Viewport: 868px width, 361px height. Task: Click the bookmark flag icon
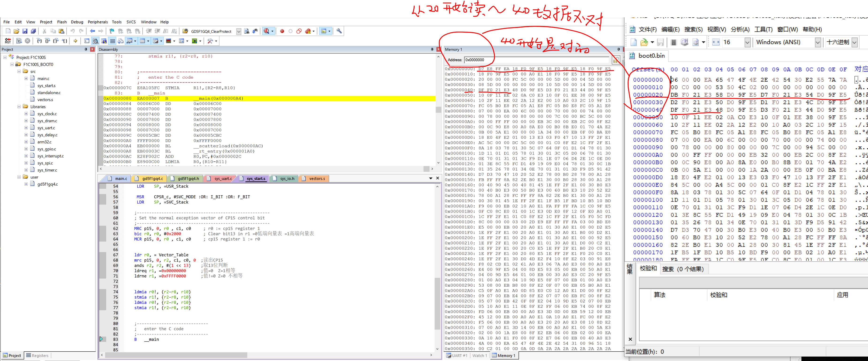pyautogui.click(x=112, y=31)
